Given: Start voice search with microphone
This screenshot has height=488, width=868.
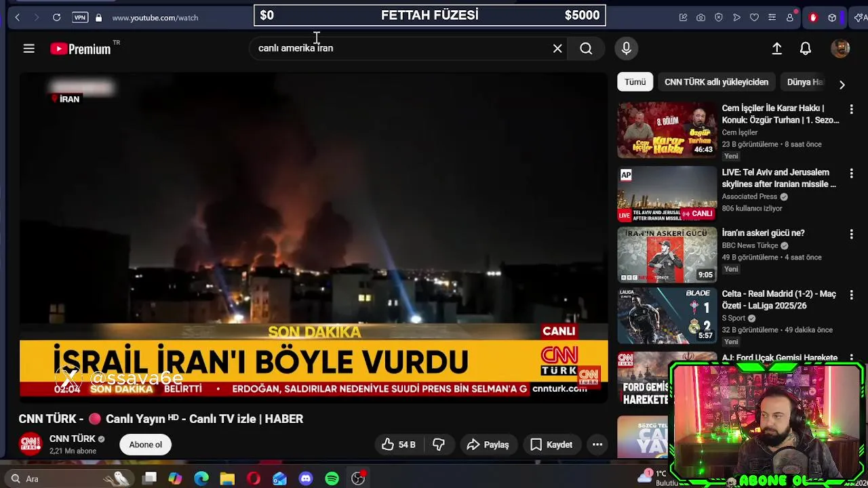Looking at the screenshot, I should (627, 48).
